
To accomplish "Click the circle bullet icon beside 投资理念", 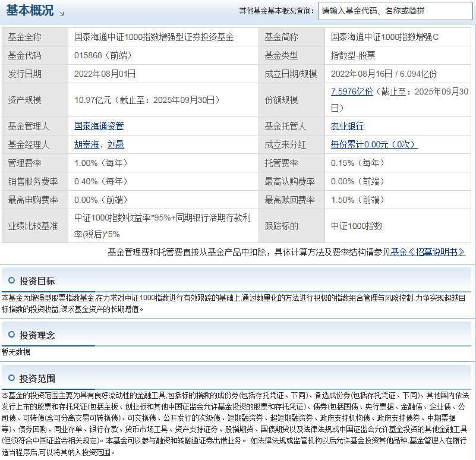I will (11, 335).
